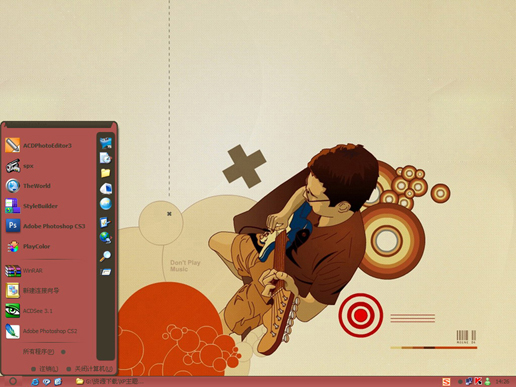
Task: Open the third quick launch icon
Action: coord(58,381)
